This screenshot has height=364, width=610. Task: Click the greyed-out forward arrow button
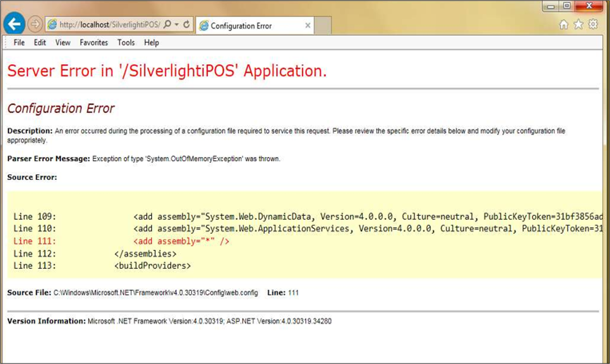(34, 24)
